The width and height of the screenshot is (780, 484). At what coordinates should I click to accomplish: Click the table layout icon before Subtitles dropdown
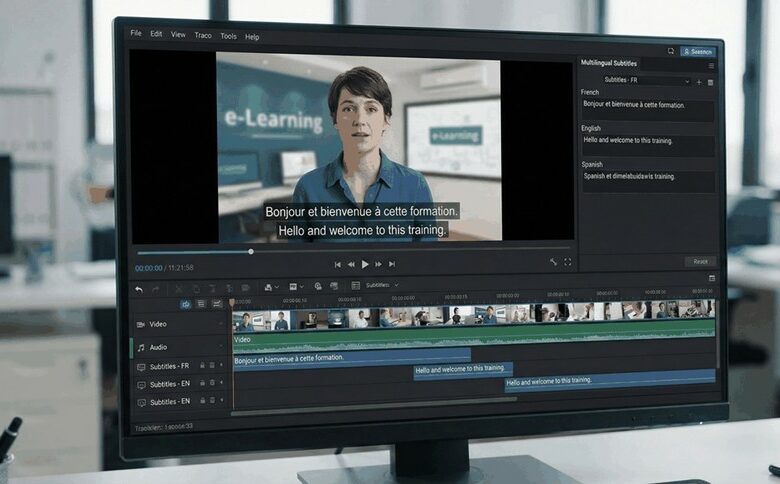(356, 285)
